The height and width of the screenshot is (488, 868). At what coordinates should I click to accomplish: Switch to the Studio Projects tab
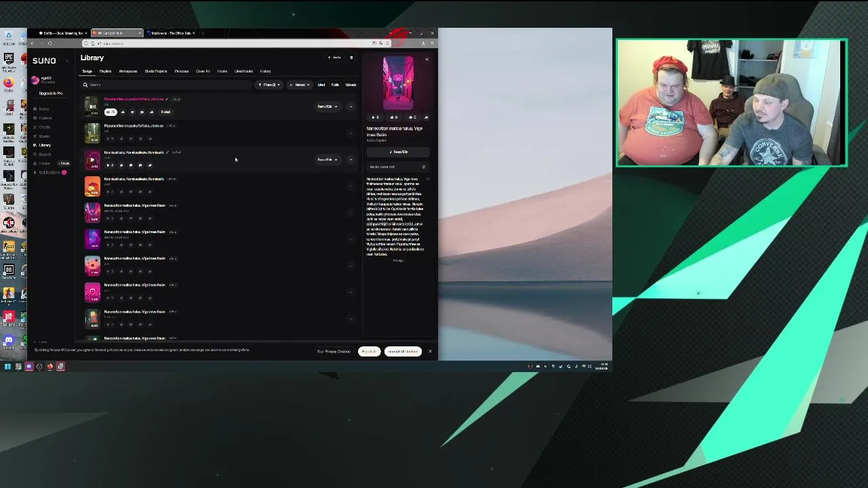(x=156, y=71)
